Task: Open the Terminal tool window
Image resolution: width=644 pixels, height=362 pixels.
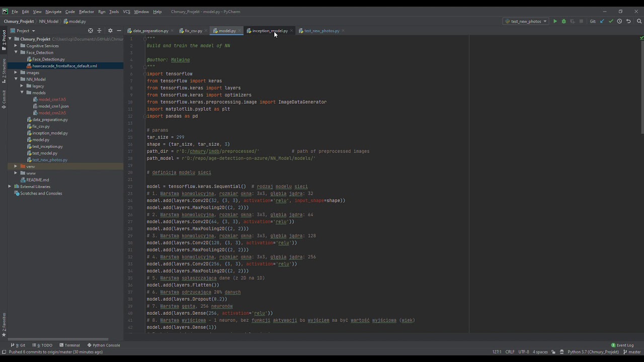Action: tap(69, 345)
